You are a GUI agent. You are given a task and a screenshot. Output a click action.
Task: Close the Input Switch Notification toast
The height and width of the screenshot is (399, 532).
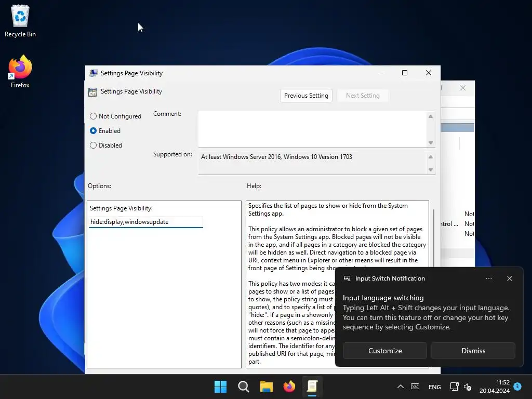point(509,278)
